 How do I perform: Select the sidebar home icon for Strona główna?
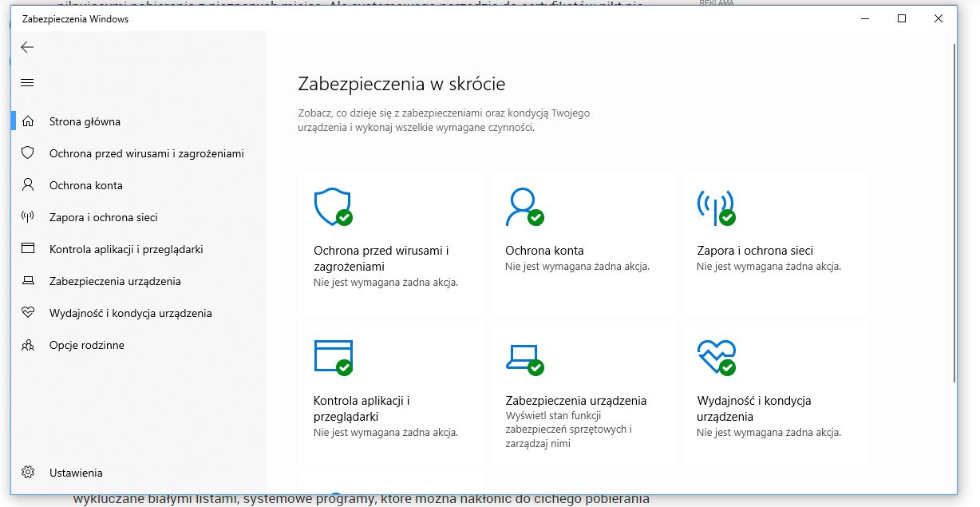coord(27,121)
